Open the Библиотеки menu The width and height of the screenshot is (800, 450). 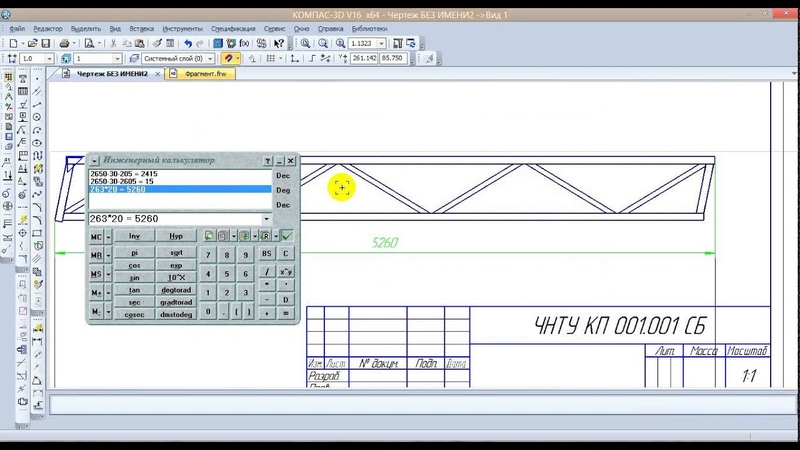click(x=369, y=29)
